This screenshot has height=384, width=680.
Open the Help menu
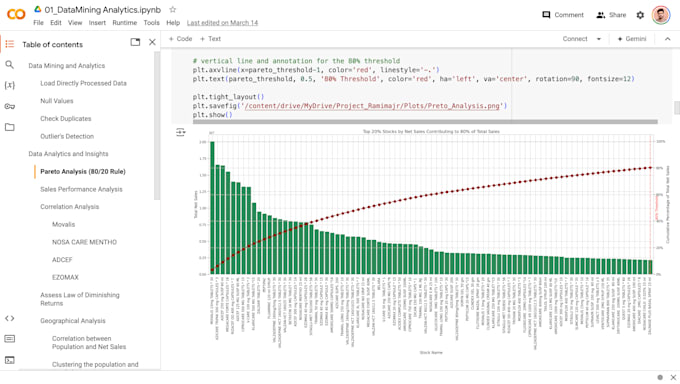[173, 23]
